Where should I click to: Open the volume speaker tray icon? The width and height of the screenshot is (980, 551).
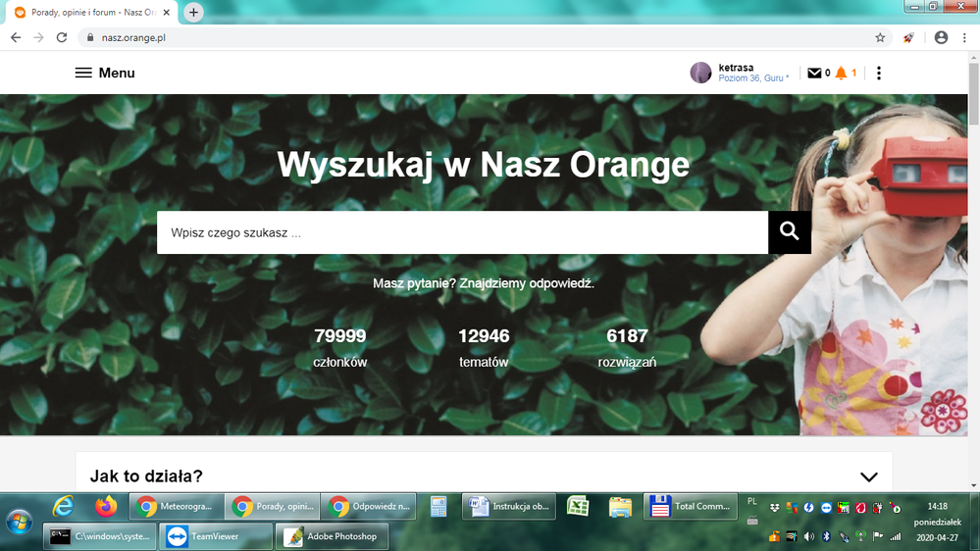808,536
